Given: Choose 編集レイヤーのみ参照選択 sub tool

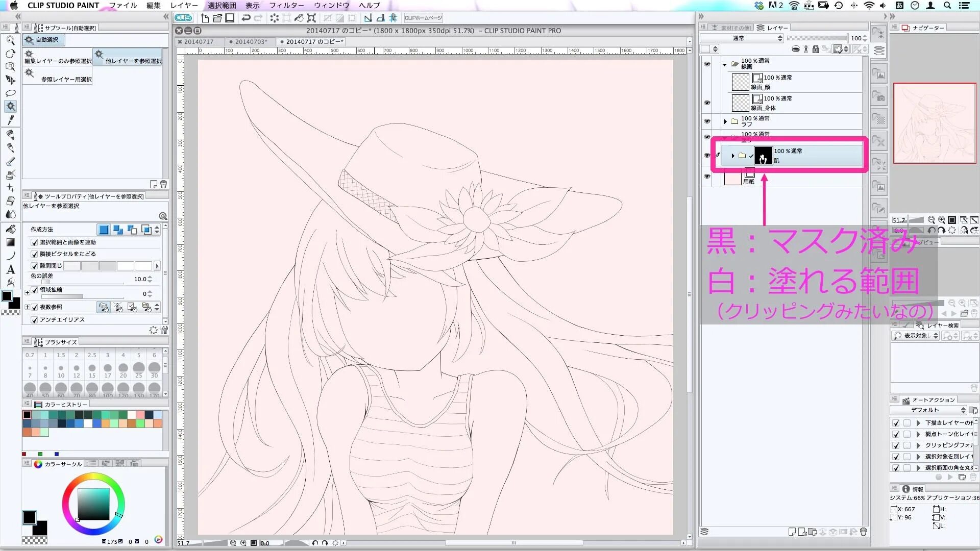Looking at the screenshot, I should click(x=58, y=57).
